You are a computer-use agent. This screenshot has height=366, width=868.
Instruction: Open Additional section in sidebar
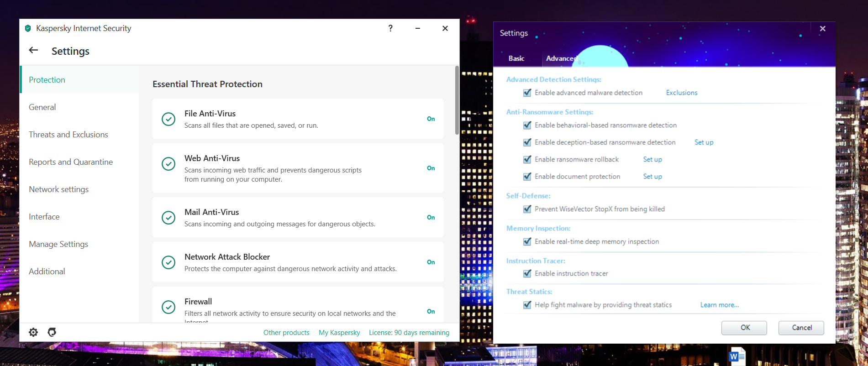pos(79,272)
